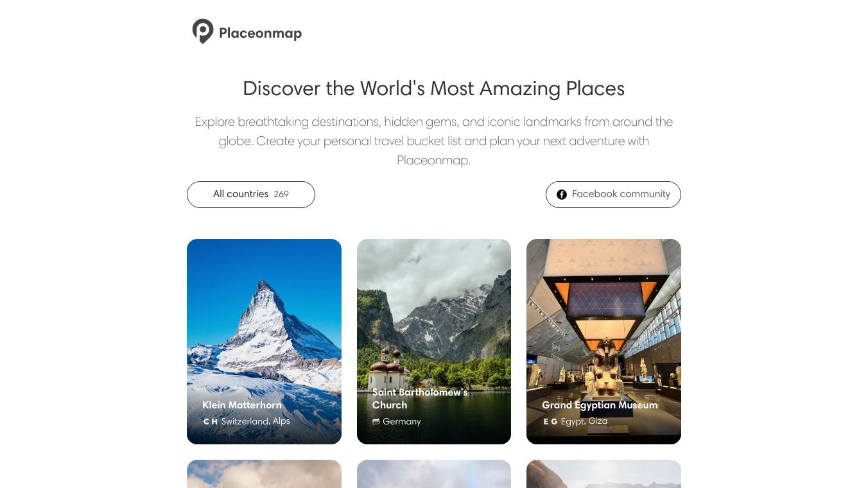The width and height of the screenshot is (868, 488).
Task: Click the EG flag code on Egyptian Museum card
Action: (550, 422)
